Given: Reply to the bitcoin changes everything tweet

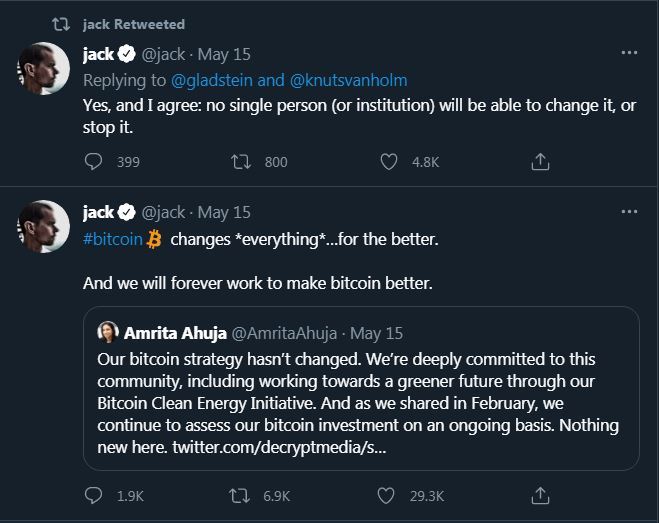Looking at the screenshot, I should 94,495.
